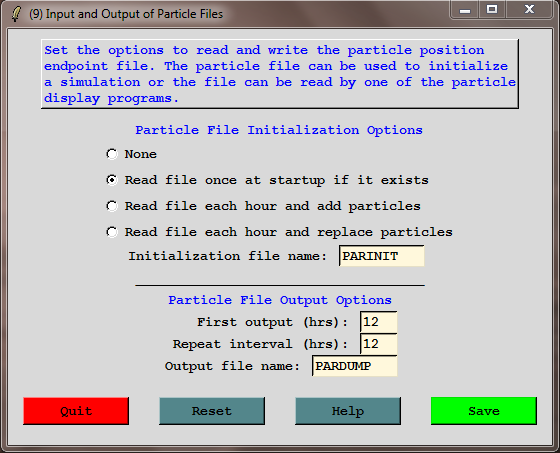560x453 pixels.
Task: Click the Particle File Output Options heading
Action: click(280, 300)
